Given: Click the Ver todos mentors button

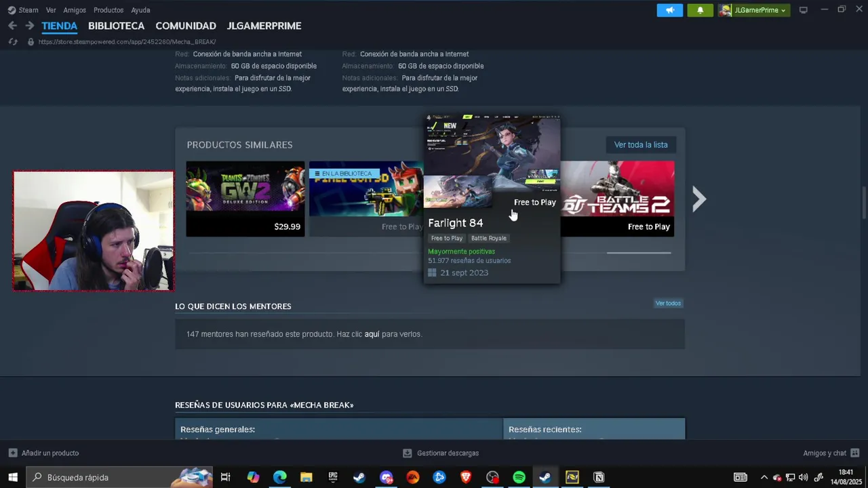Looking at the screenshot, I should pyautogui.click(x=668, y=303).
